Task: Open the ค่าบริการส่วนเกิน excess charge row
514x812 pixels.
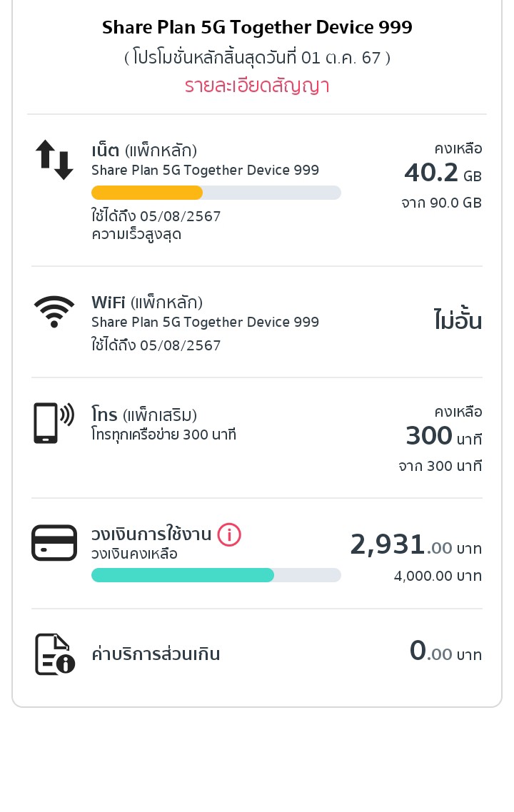Action: [x=156, y=654]
